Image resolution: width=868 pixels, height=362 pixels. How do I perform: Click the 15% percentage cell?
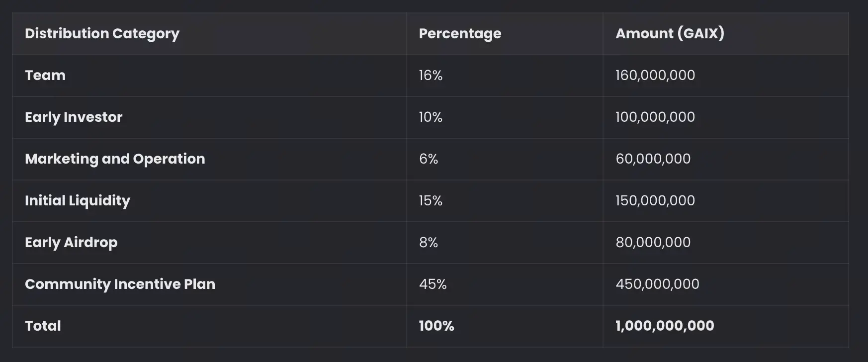point(431,200)
